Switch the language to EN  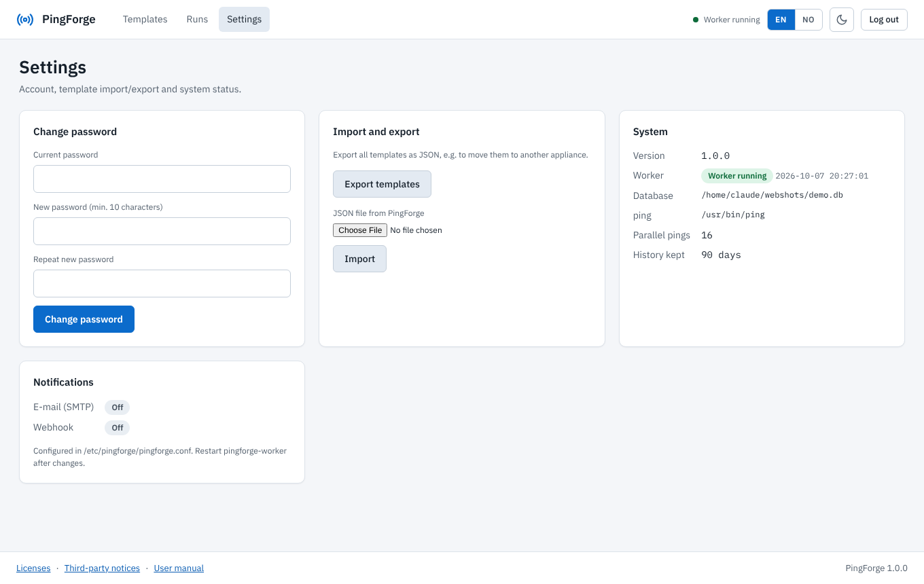point(781,20)
